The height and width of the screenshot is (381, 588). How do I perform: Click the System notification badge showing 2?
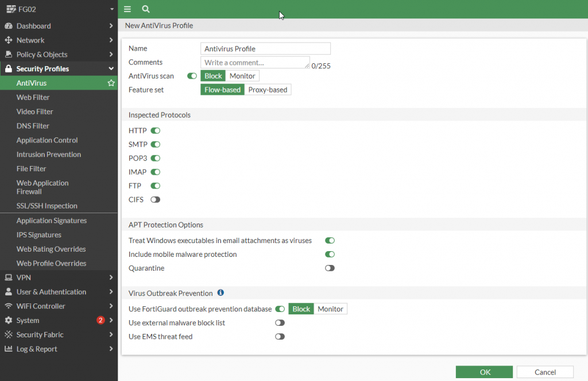point(100,320)
